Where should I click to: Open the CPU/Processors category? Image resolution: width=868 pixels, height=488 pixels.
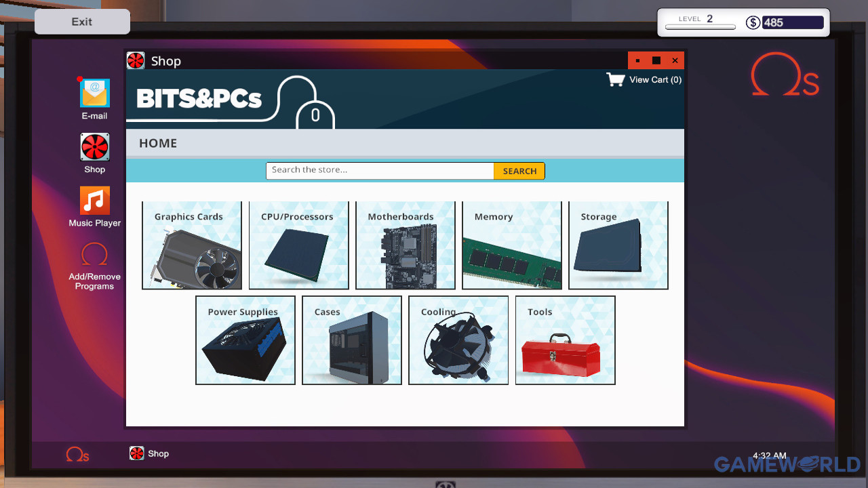tap(298, 245)
